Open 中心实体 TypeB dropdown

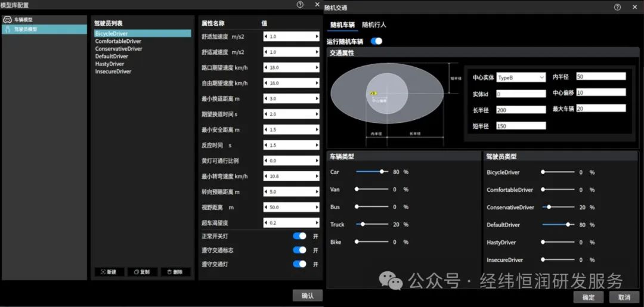point(521,77)
